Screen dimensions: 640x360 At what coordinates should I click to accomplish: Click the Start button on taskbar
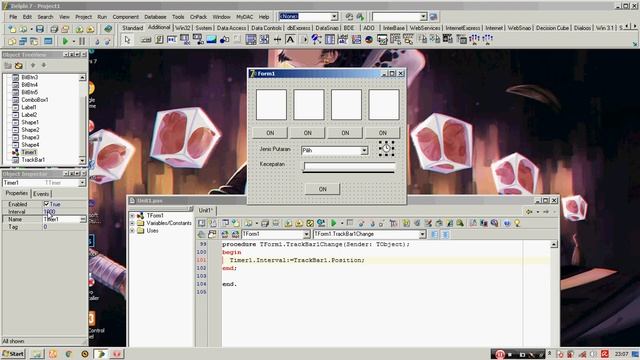click(13, 354)
